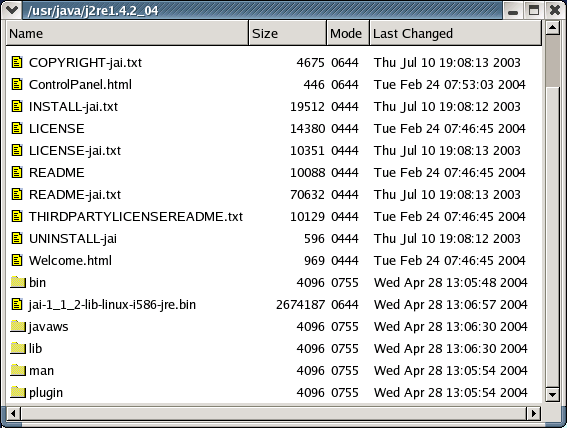Click the vertical scrollbar up arrow

(553, 28)
